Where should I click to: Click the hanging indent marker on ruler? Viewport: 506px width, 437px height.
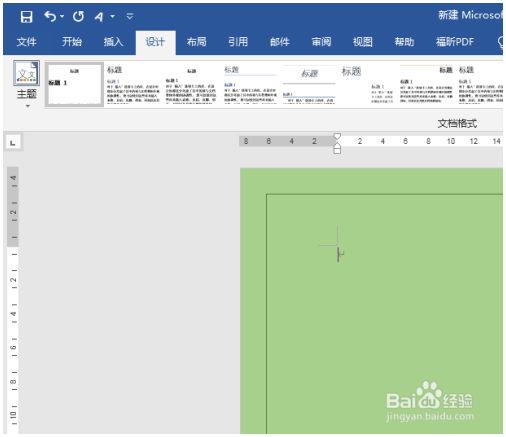(x=337, y=148)
